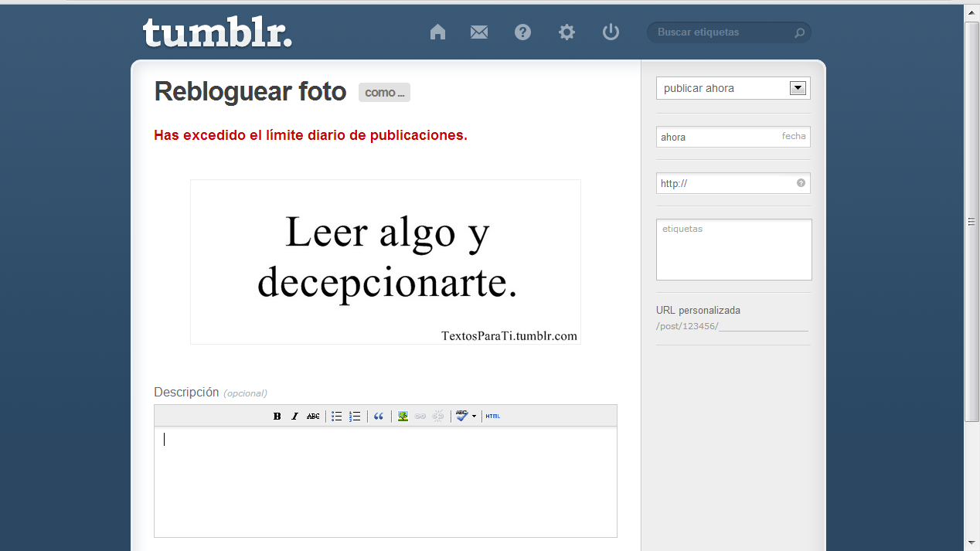Click the 'como...' reblog type button
Screen dimensions: 980x551
[384, 92]
